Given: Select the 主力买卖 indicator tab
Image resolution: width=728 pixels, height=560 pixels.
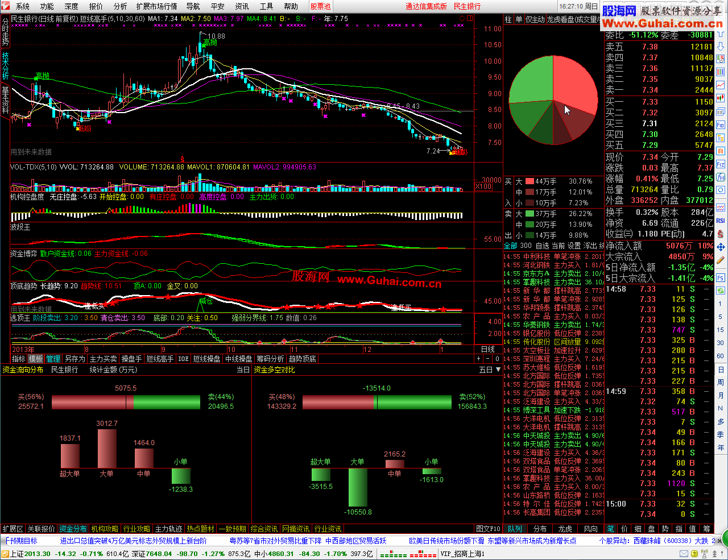Looking at the screenshot, I should click(104, 359).
